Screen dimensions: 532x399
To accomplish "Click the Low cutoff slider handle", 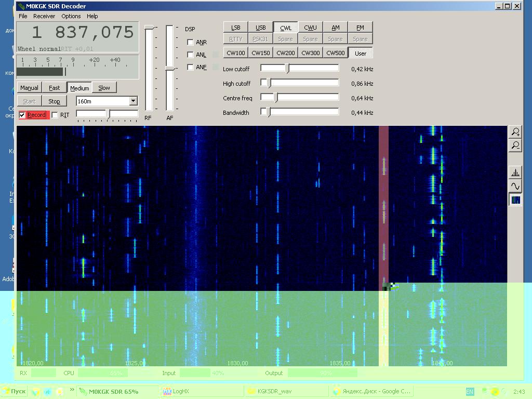I will (x=287, y=68).
